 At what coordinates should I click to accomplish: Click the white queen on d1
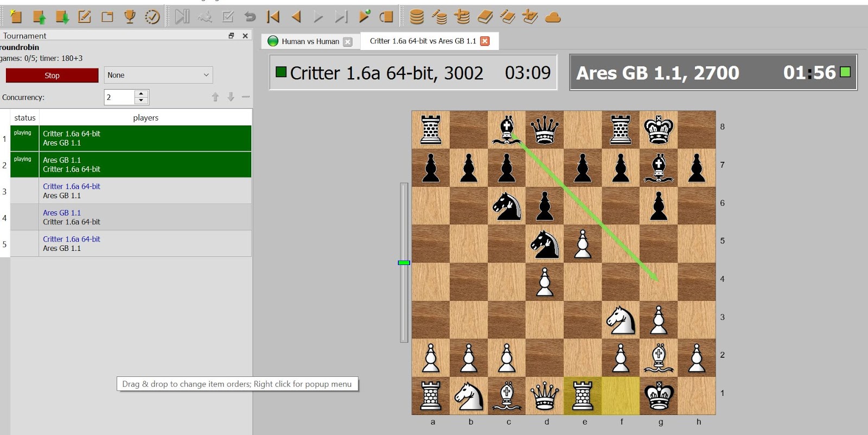point(545,396)
